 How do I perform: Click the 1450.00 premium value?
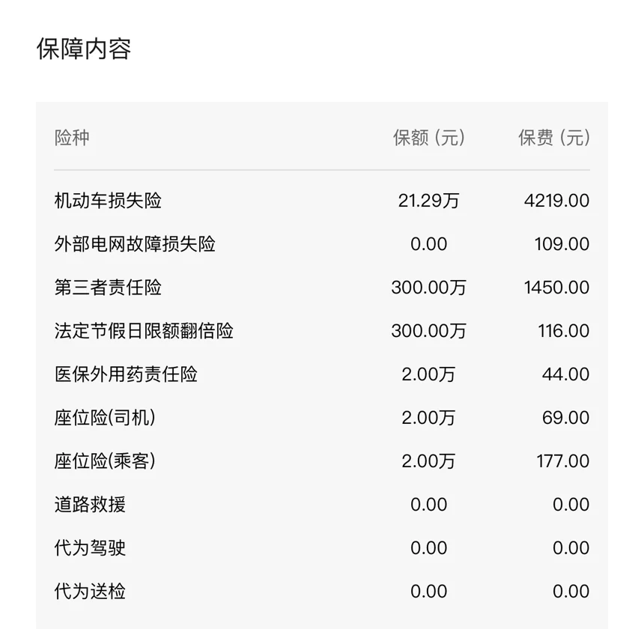click(557, 288)
